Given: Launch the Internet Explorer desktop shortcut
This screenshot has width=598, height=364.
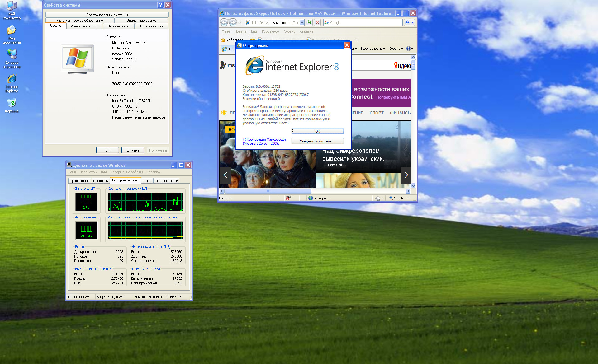Looking at the screenshot, I should [x=12, y=83].
